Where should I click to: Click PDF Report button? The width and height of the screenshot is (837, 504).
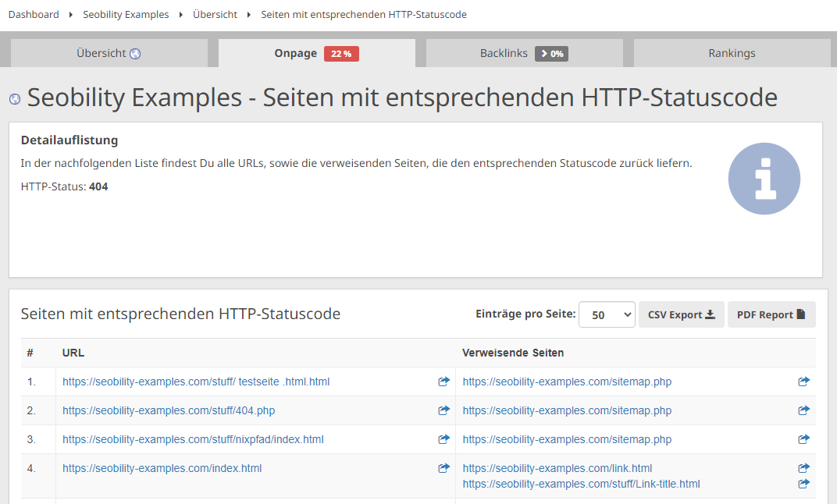[771, 314]
